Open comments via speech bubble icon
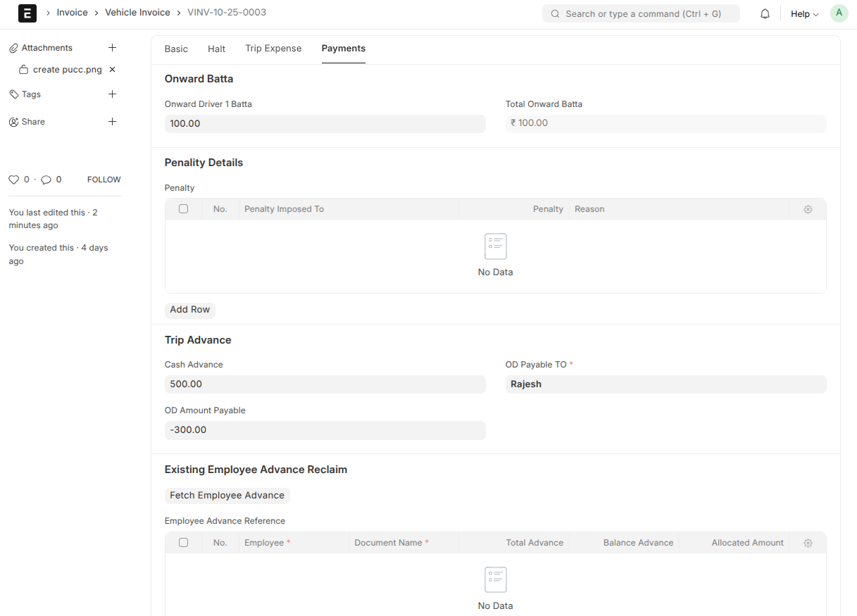This screenshot has height=616, width=857. point(46,180)
